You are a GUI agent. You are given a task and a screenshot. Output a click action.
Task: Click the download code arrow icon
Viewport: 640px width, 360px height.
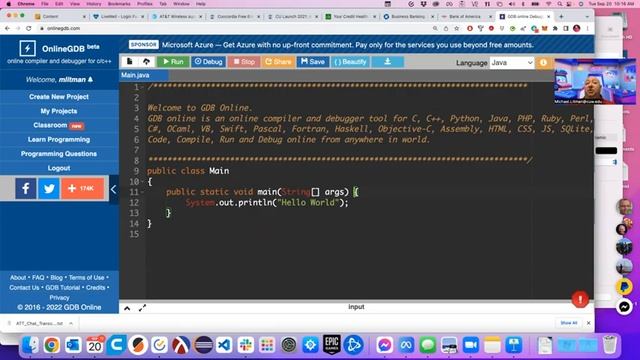point(387,62)
